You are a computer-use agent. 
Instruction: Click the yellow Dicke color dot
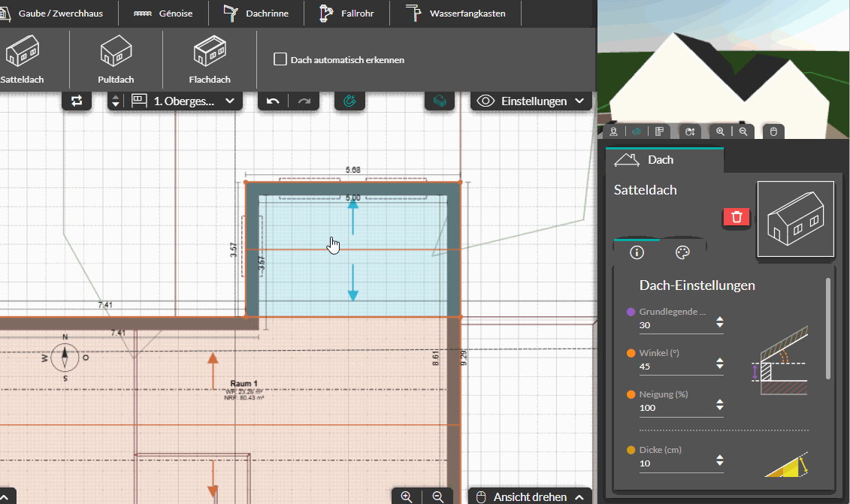631,450
